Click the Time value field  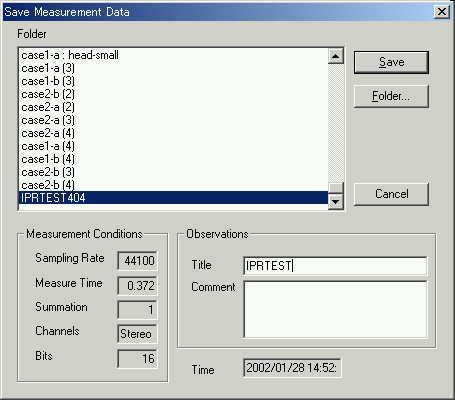292,368
